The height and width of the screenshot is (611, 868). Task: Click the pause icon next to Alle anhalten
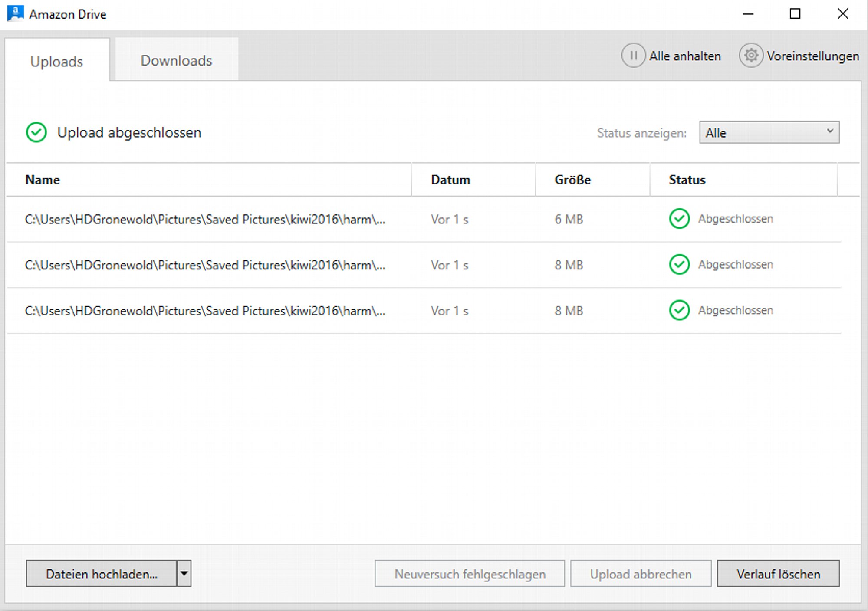pos(633,56)
